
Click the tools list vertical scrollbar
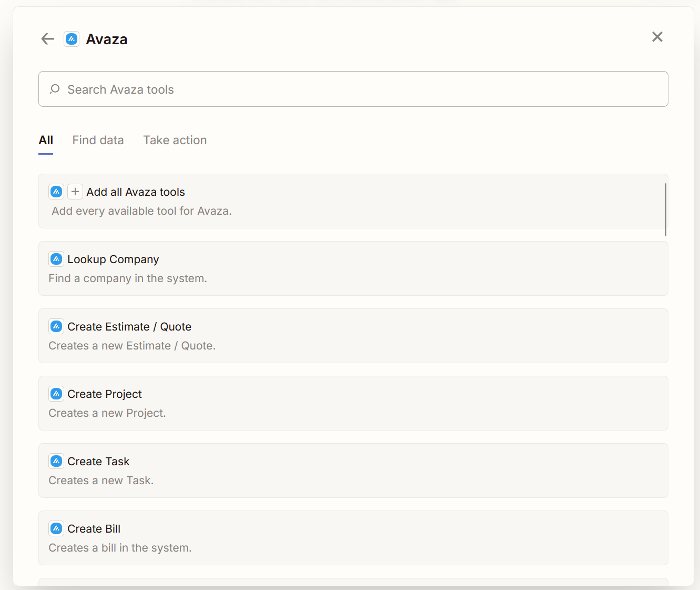point(665,209)
